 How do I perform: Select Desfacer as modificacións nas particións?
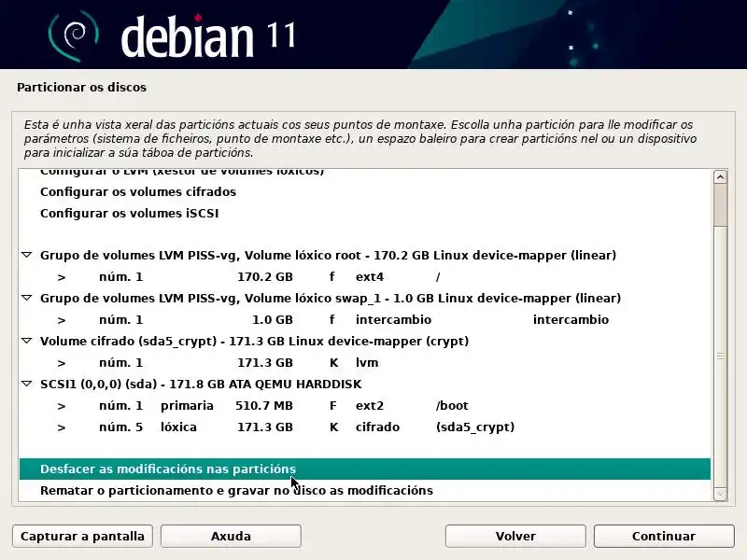pyautogui.click(x=365, y=469)
